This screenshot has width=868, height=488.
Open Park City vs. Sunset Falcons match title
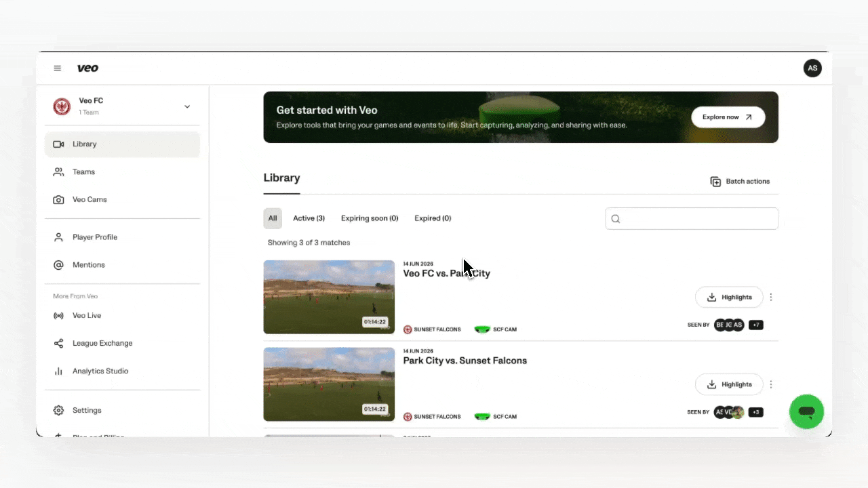pyautogui.click(x=465, y=361)
